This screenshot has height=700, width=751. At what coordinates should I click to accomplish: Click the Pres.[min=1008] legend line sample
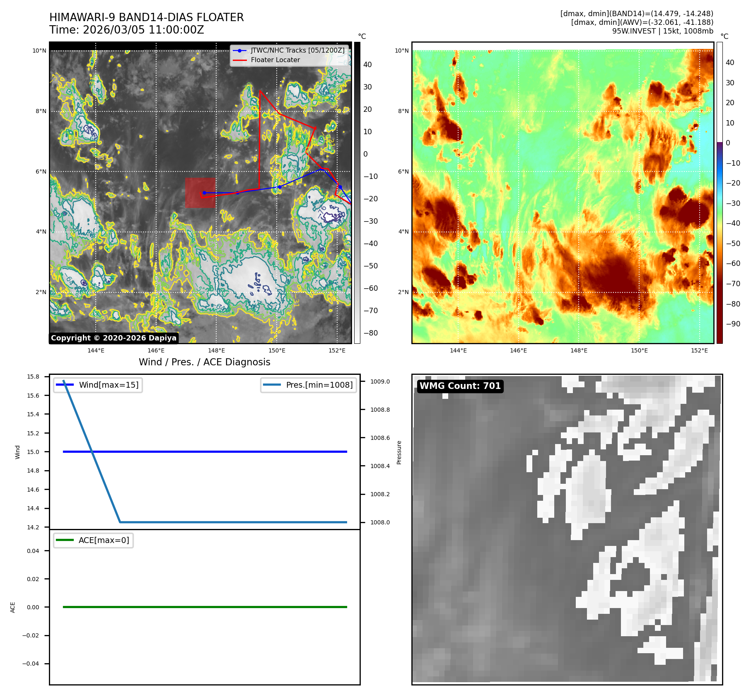coord(272,385)
